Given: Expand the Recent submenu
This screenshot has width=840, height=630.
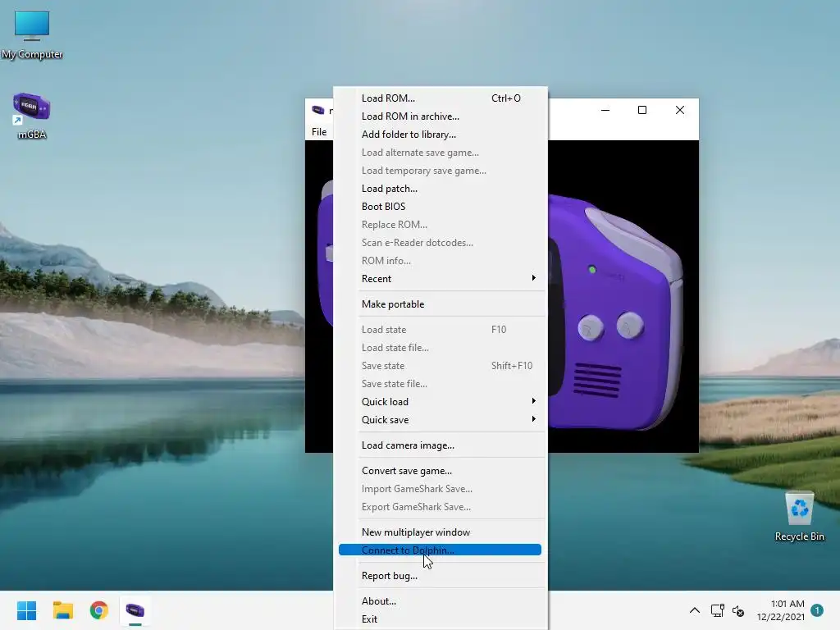Looking at the screenshot, I should click(441, 279).
